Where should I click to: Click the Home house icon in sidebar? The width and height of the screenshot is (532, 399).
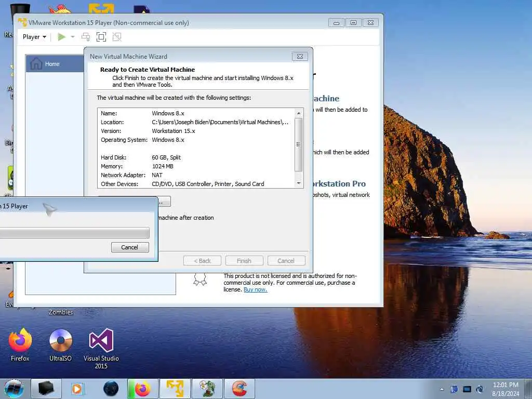36,63
